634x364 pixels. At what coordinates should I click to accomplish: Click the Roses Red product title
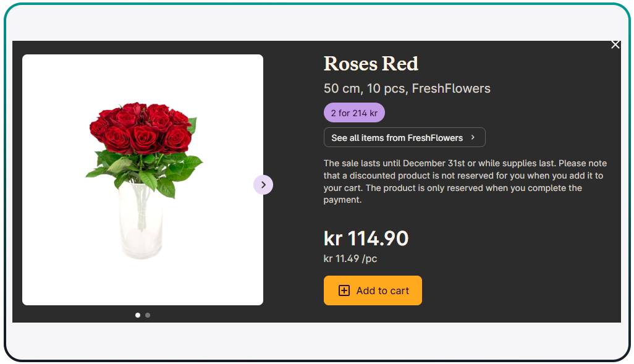coord(371,64)
